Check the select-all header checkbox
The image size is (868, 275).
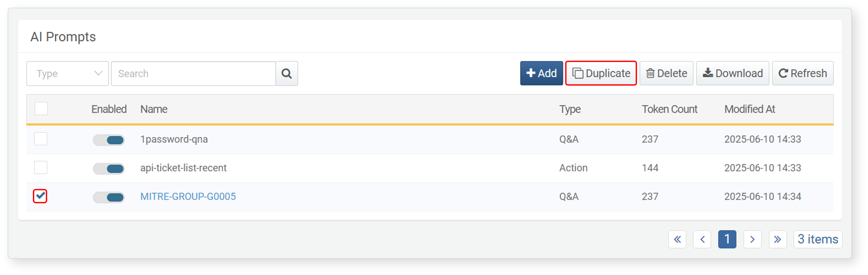(41, 109)
